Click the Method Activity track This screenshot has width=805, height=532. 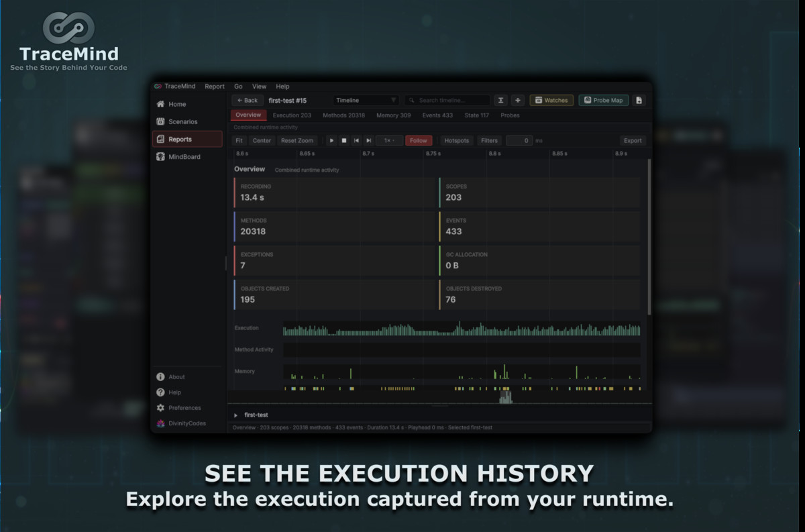[x=462, y=350]
